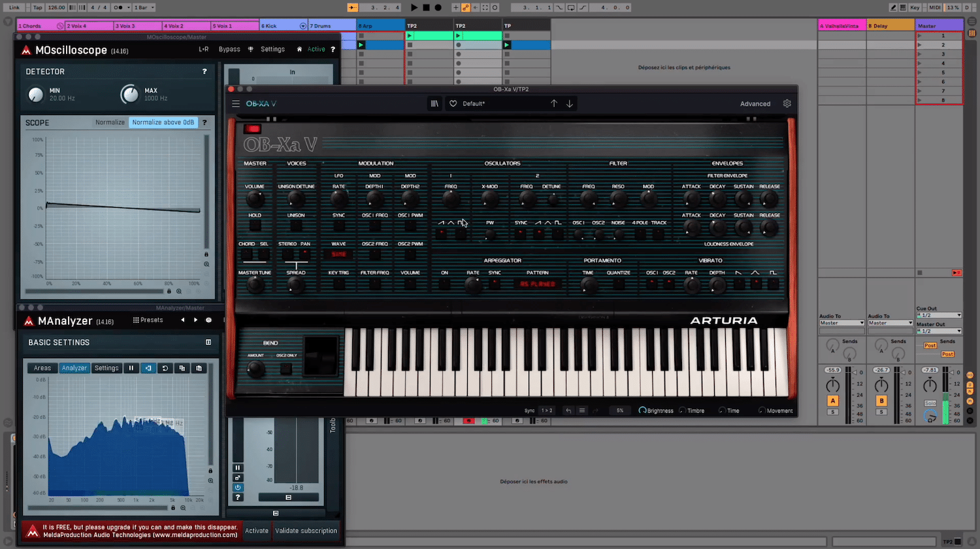Toggle Normalize above 0dB in MOscilloscope
Image resolution: width=980 pixels, height=549 pixels.
[163, 122]
